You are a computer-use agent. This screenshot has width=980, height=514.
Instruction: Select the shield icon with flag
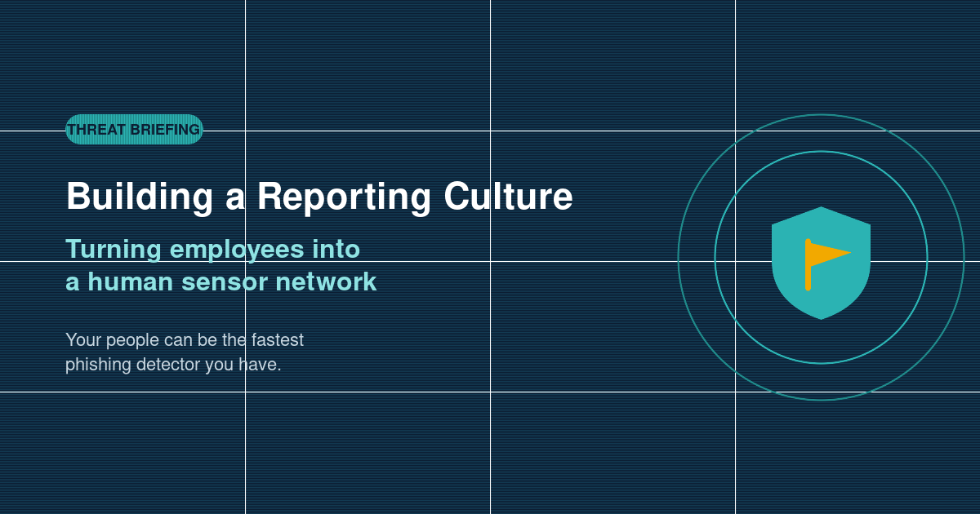click(x=821, y=263)
